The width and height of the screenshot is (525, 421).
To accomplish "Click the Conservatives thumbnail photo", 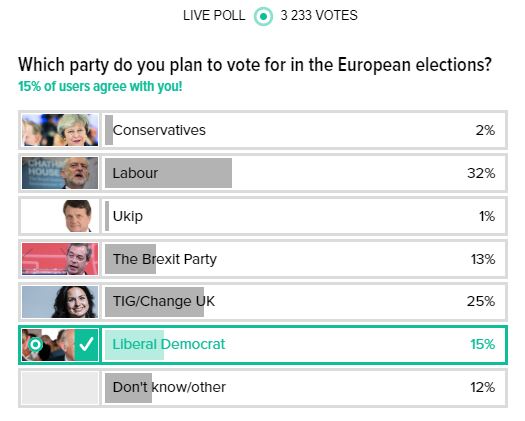I will [60, 130].
